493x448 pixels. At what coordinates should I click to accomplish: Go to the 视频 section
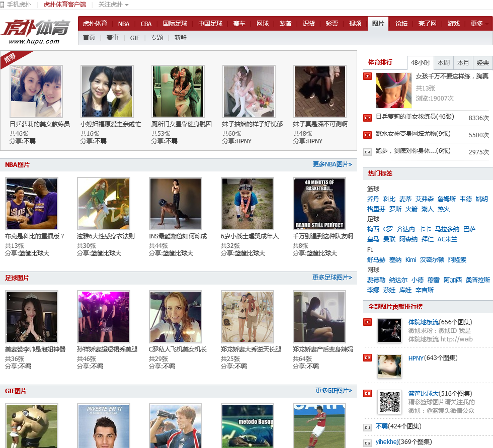pyautogui.click(x=355, y=24)
